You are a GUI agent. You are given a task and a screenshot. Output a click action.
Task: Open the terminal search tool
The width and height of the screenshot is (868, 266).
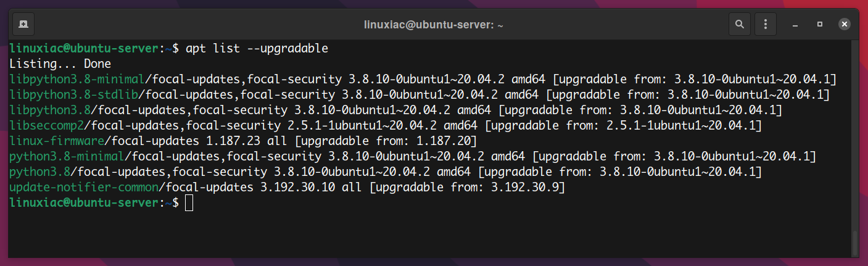[x=739, y=25]
